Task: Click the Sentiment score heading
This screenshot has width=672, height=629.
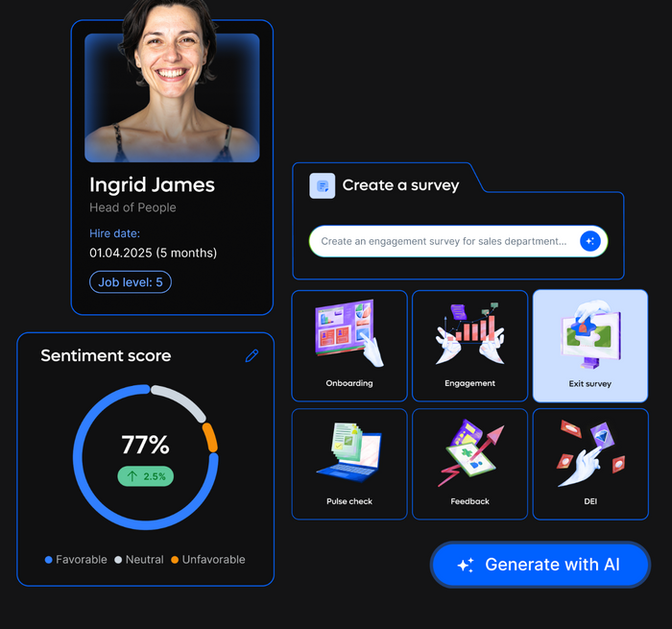Action: coord(106,355)
